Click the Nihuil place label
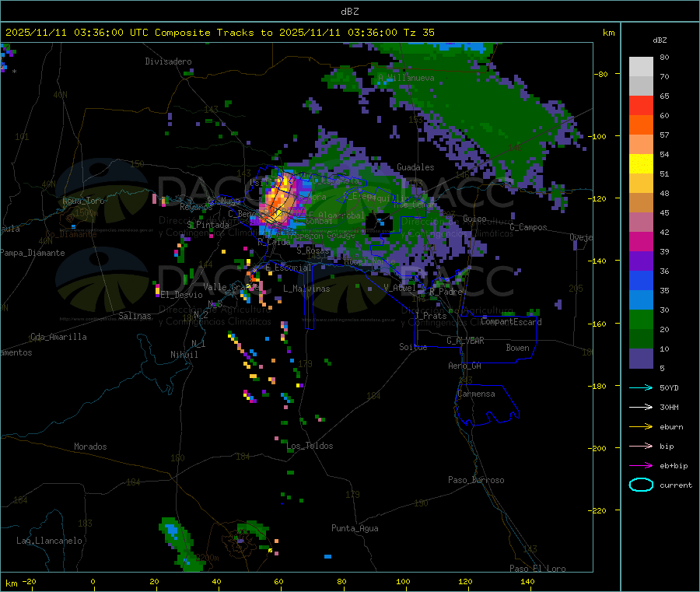Image resolution: width=700 pixels, height=592 pixels. tap(184, 355)
